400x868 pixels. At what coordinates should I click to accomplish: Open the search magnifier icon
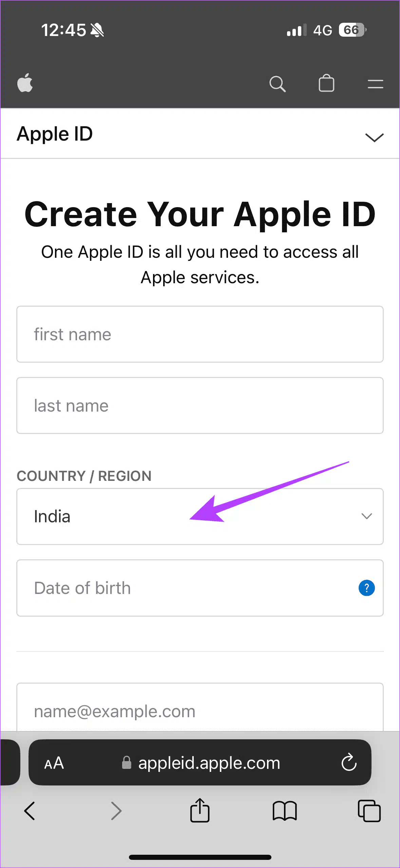278,84
